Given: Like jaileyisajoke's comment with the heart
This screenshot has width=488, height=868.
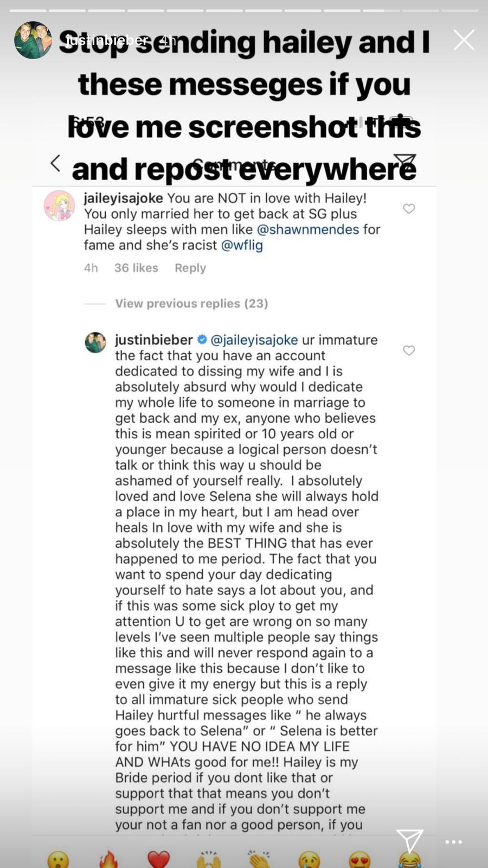Looking at the screenshot, I should 409,208.
